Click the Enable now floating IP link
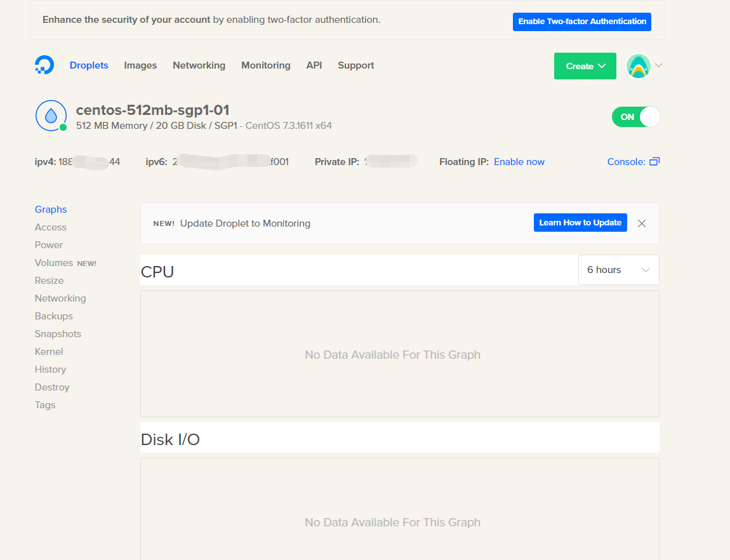Viewport: 730px width, 560px height. 519,162
